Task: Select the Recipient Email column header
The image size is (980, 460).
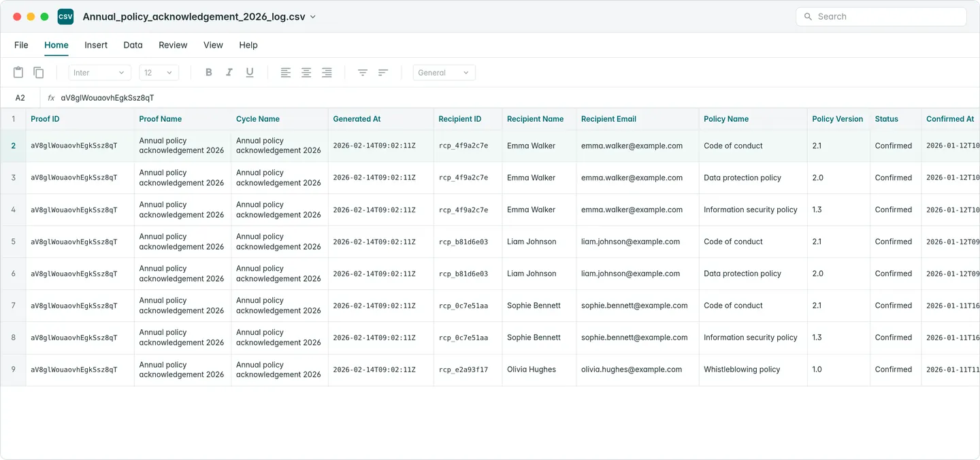Action: pos(638,119)
